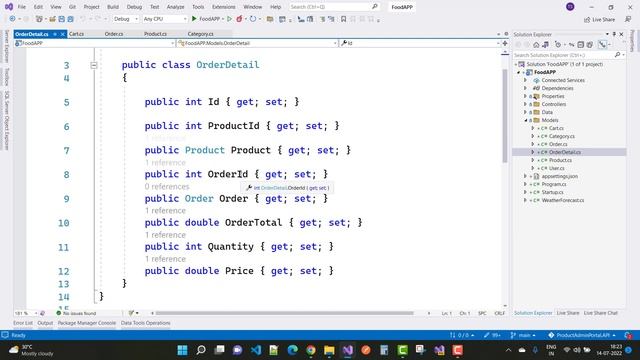Open the Error List panel tab

pyautogui.click(x=23, y=323)
